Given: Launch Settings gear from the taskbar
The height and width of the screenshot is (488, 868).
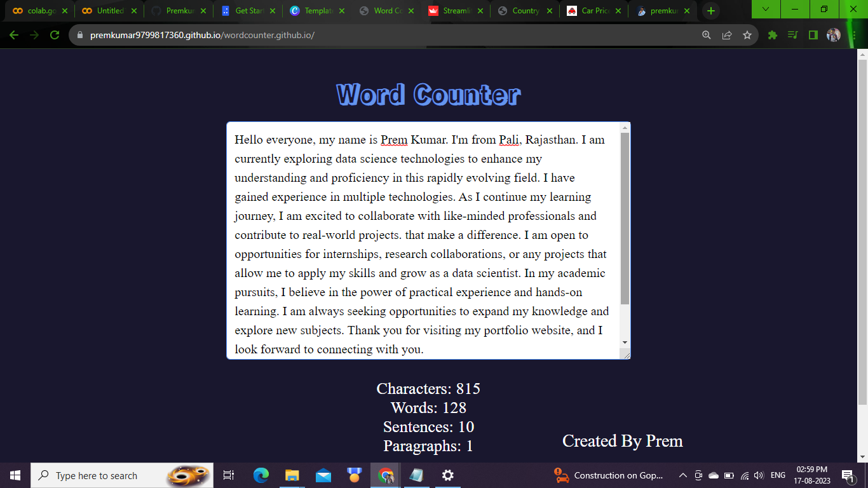Looking at the screenshot, I should [448, 475].
